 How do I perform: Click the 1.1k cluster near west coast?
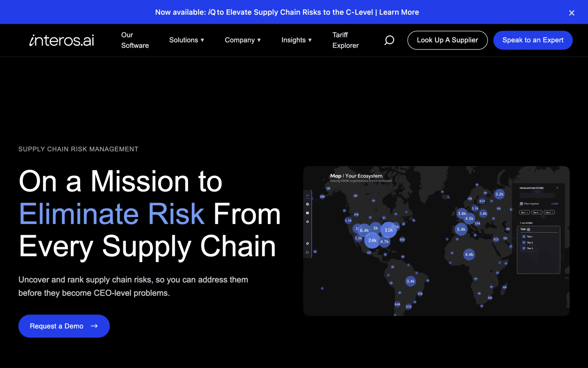348,220
